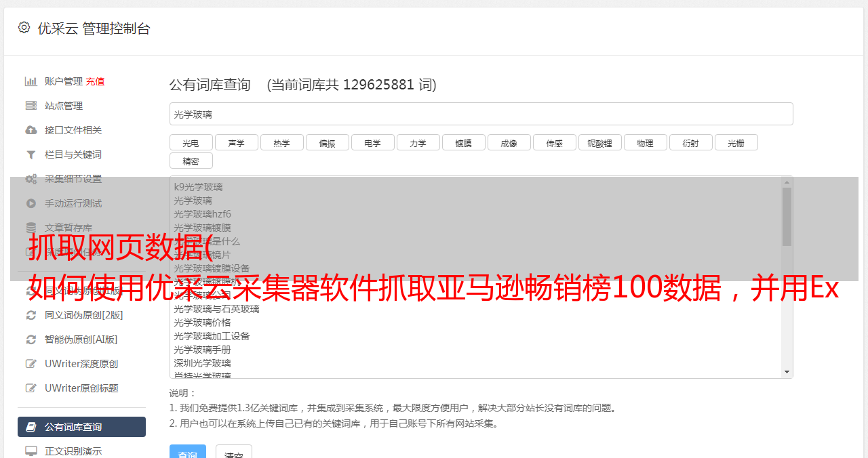868x458 pixels.
Task: Click the 传感 tag button
Action: [554, 143]
